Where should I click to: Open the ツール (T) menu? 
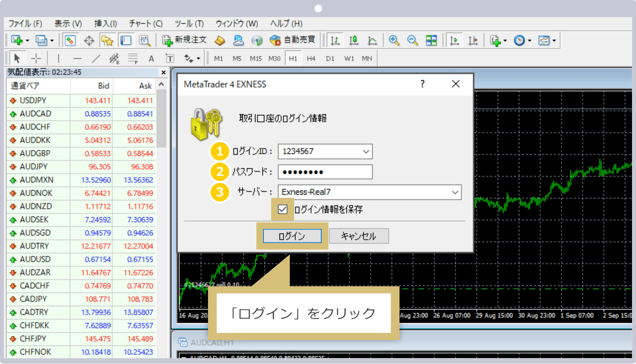(x=189, y=23)
